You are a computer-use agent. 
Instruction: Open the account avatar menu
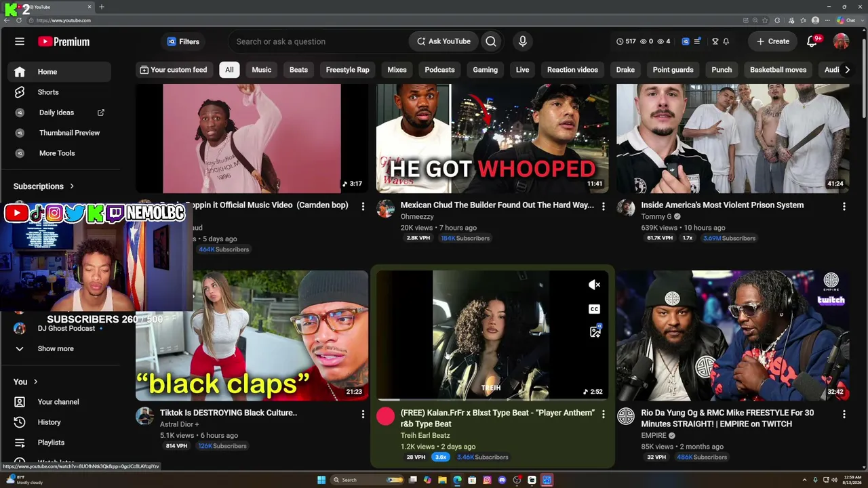841,41
